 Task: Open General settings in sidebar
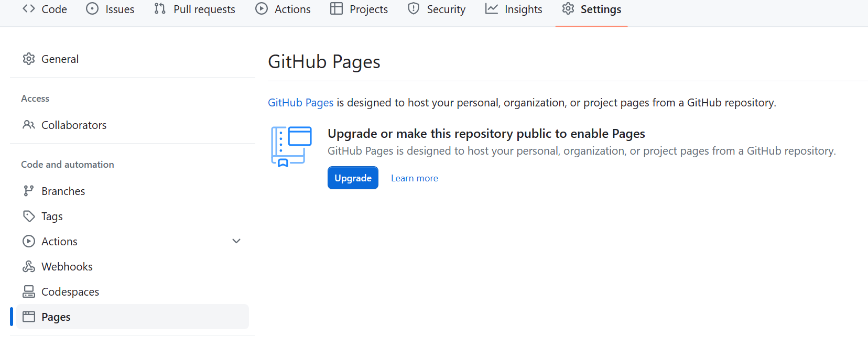133,59
